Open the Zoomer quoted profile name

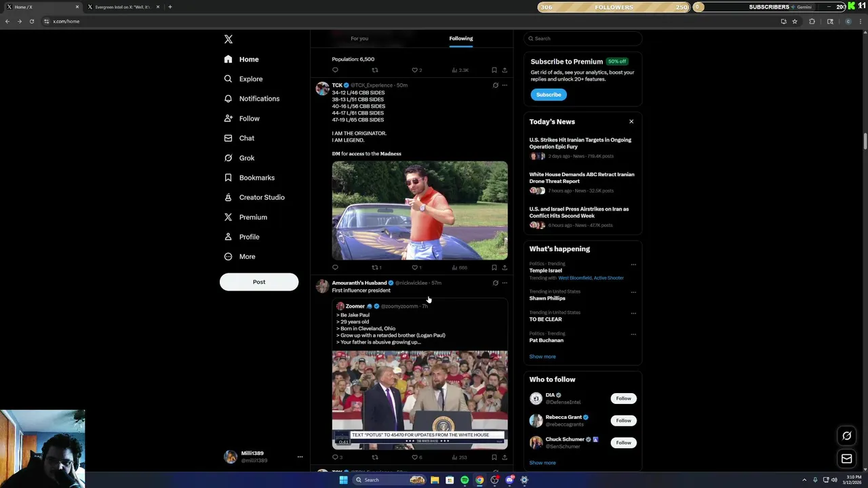click(355, 306)
